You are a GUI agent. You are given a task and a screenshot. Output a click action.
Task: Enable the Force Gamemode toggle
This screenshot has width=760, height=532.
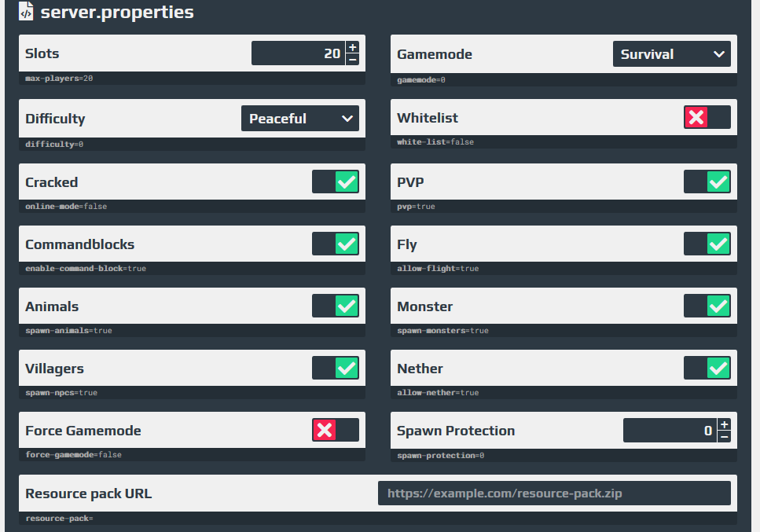click(336, 430)
